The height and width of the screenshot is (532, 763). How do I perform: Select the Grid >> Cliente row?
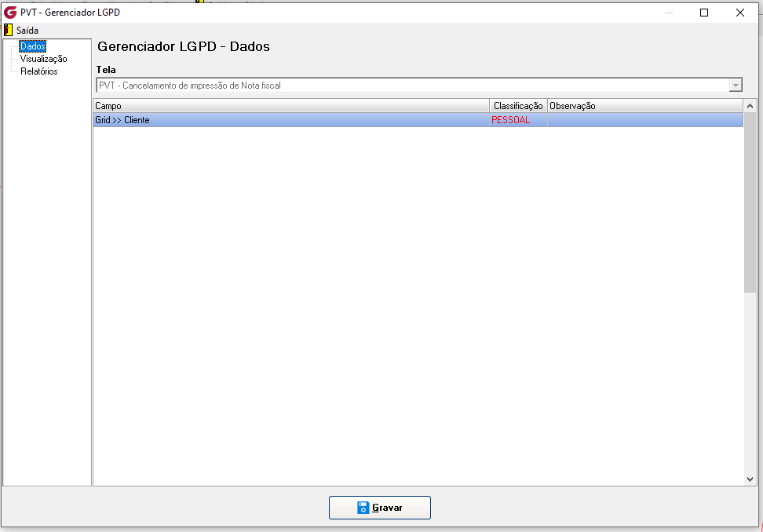(418, 120)
